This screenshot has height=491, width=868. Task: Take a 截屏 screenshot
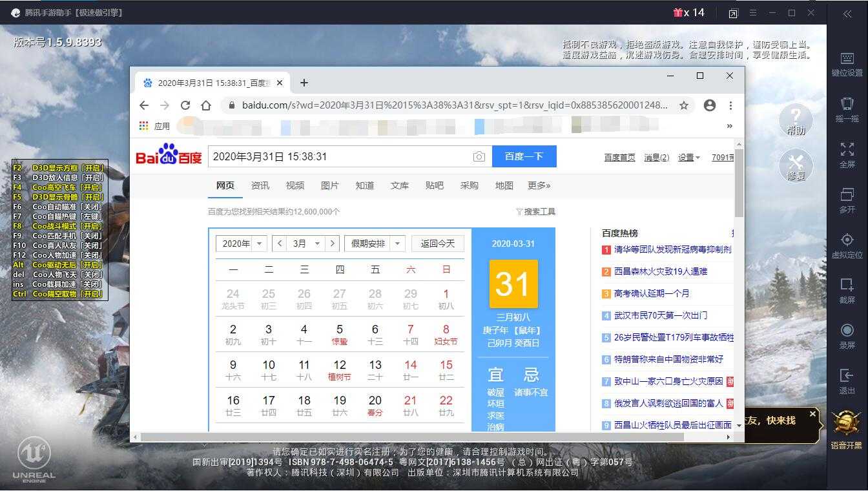click(x=847, y=291)
